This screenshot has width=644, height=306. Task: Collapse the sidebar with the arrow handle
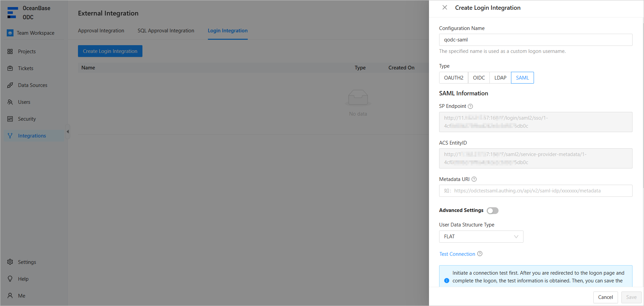[x=68, y=132]
